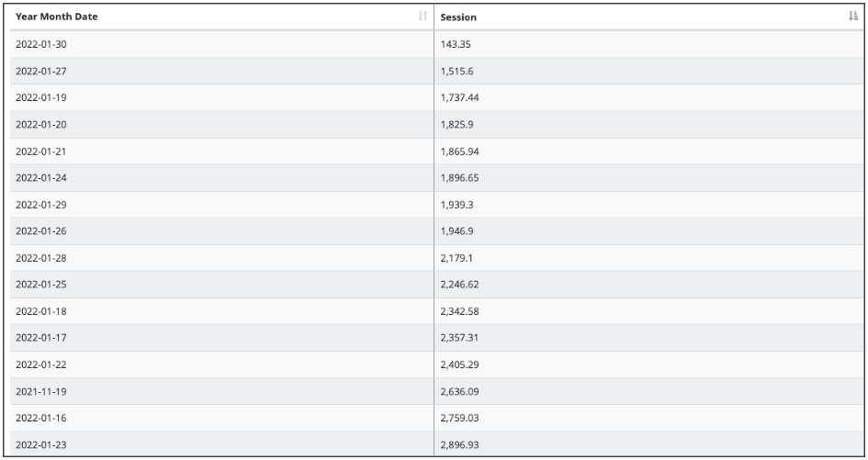Click the 2,179.1 session value
The width and height of the screenshot is (868, 460).
(x=457, y=257)
